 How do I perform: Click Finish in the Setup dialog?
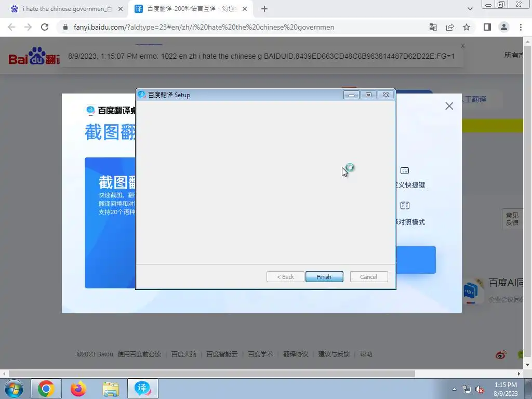[x=324, y=277]
